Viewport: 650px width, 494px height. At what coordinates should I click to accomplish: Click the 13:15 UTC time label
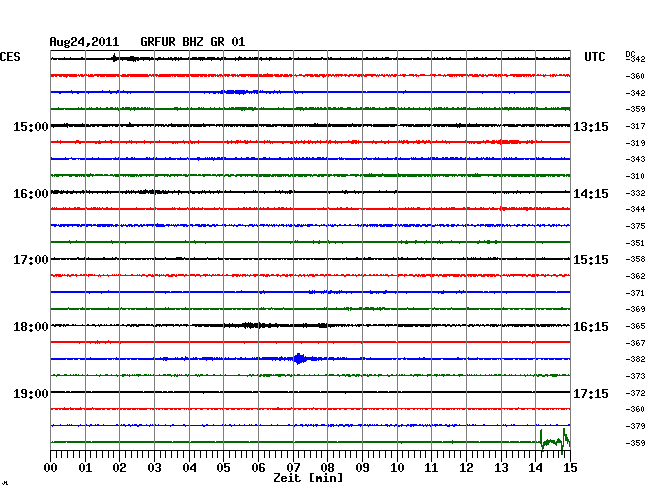click(591, 126)
